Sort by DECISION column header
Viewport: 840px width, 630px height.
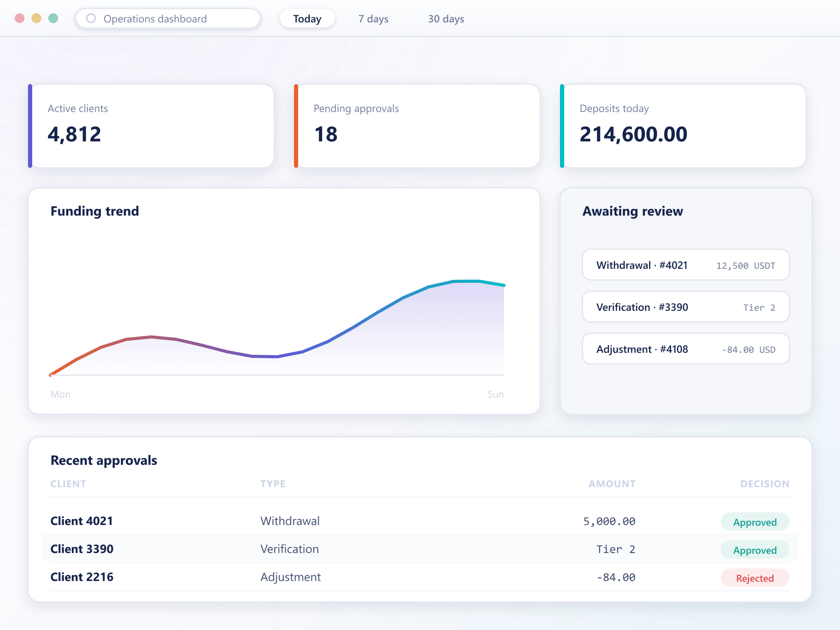765,484
